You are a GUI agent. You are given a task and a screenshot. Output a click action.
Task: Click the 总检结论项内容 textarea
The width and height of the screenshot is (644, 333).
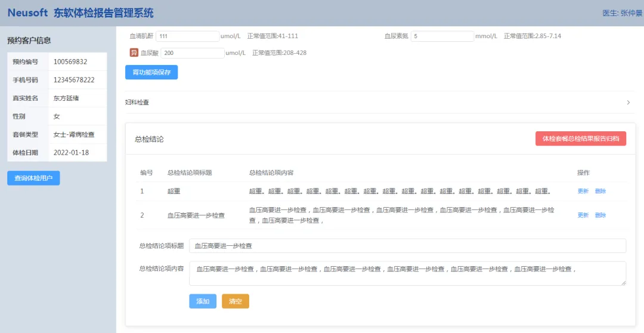[x=407, y=273]
